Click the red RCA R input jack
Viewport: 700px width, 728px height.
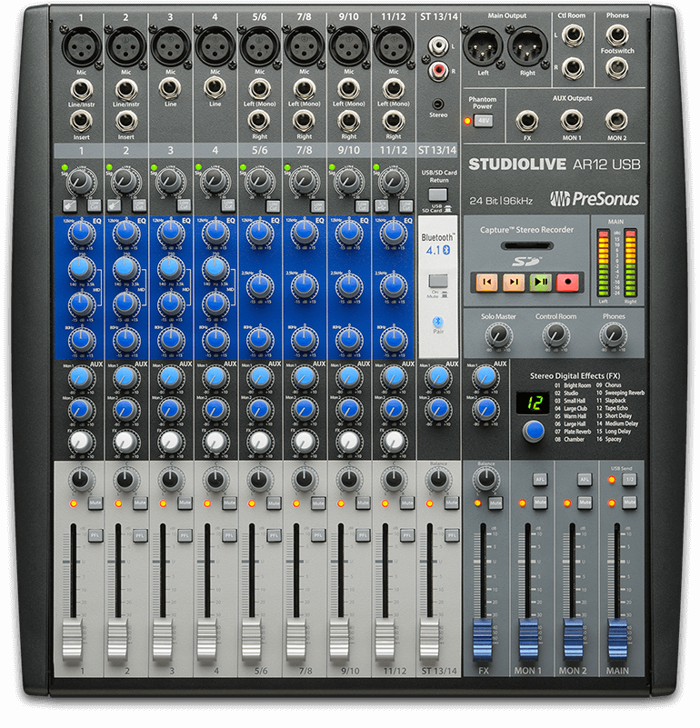[438, 71]
